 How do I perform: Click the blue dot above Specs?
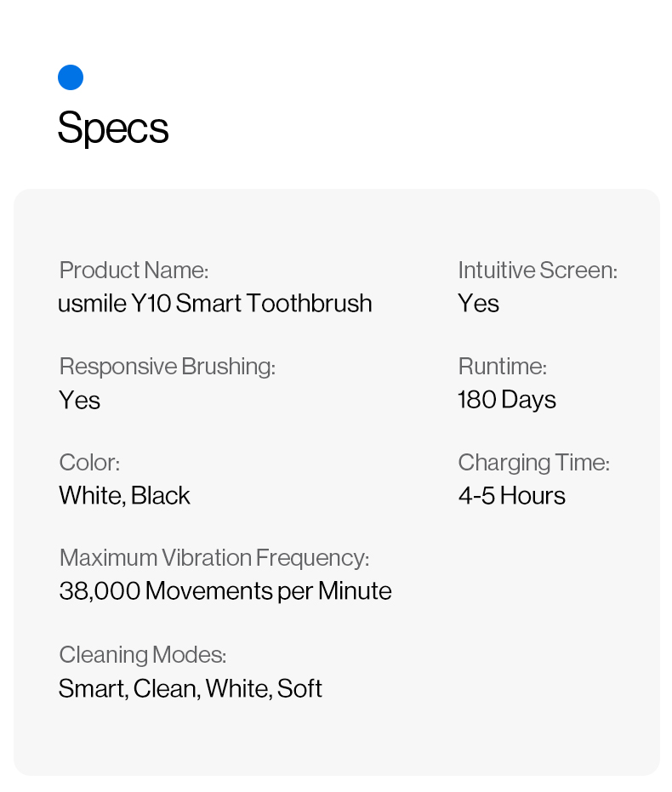coord(71,77)
